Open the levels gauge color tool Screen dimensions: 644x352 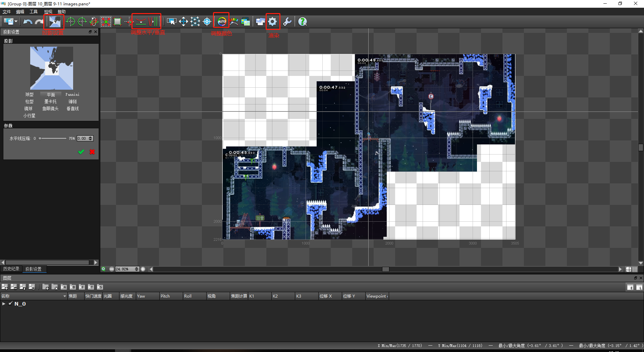tap(234, 22)
